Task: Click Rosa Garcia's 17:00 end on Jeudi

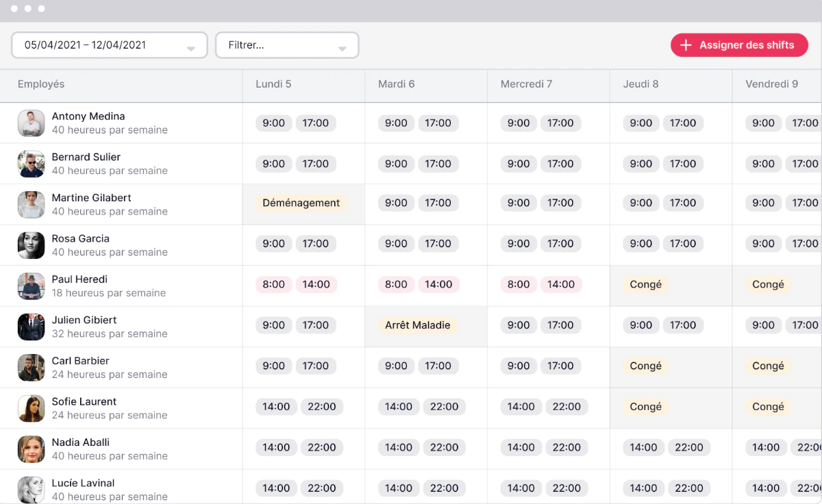Action: [x=683, y=244]
